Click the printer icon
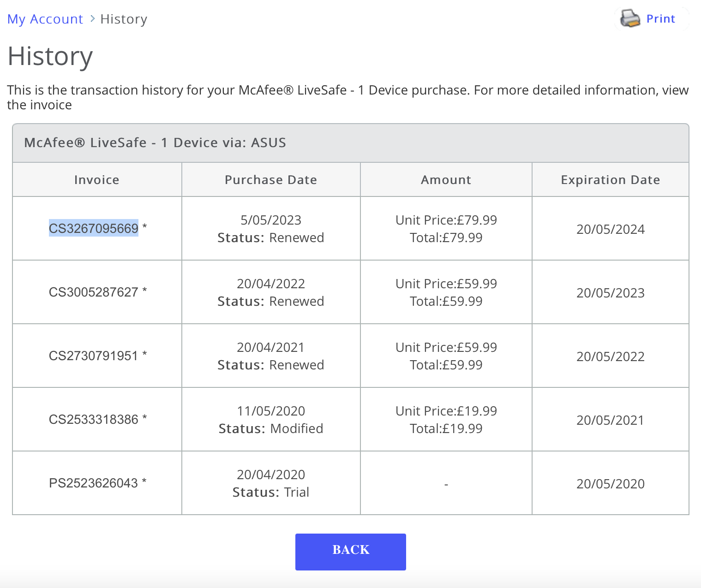The image size is (701, 588). click(x=630, y=19)
